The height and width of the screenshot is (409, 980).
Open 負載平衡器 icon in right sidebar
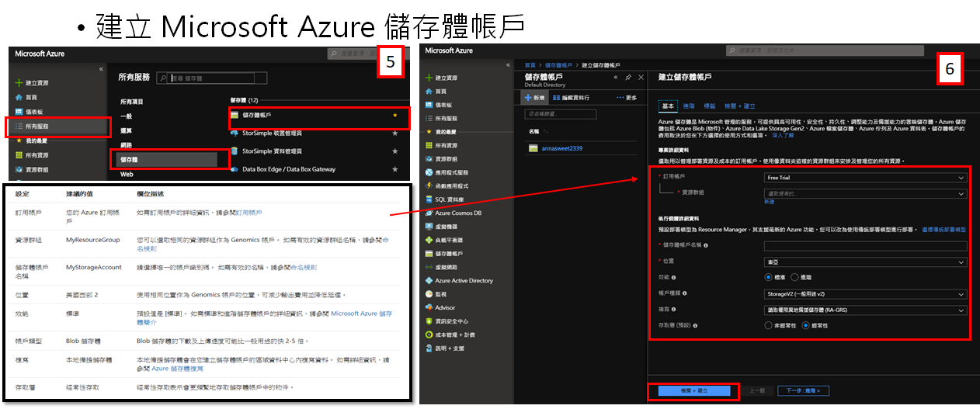tap(429, 240)
